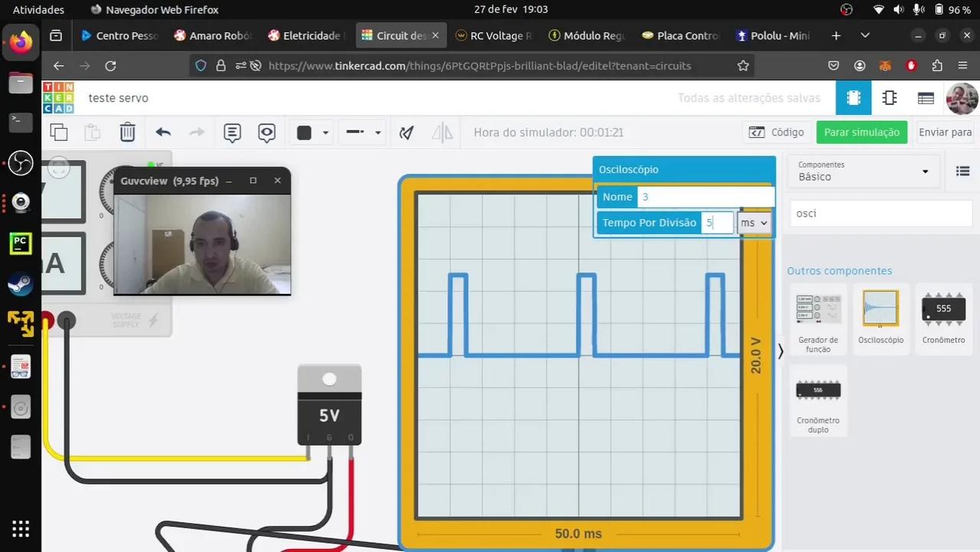Select breadboard view mode

coord(853,98)
